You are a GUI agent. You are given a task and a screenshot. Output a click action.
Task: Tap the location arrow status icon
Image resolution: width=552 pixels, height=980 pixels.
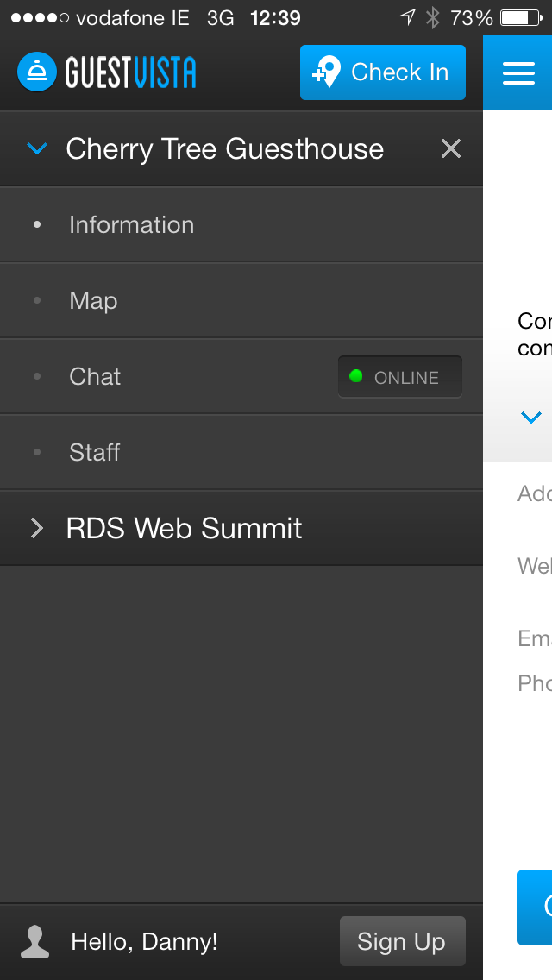pyautogui.click(x=407, y=17)
